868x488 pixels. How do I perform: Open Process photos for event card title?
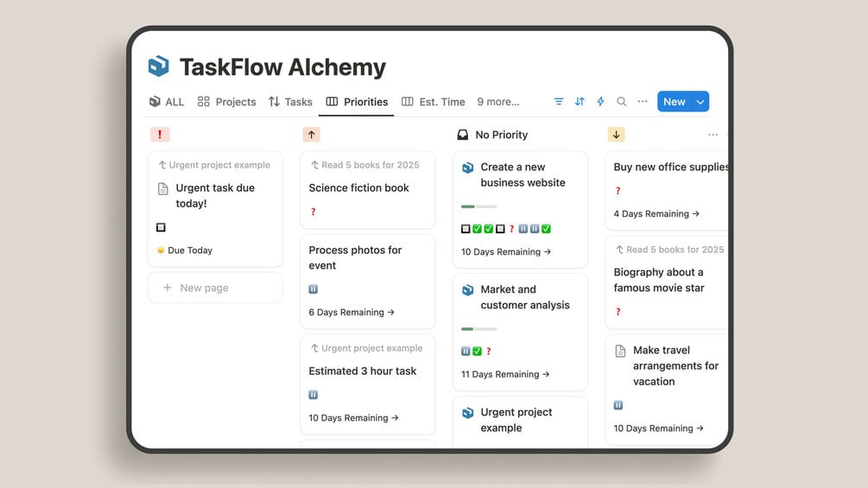click(x=355, y=258)
